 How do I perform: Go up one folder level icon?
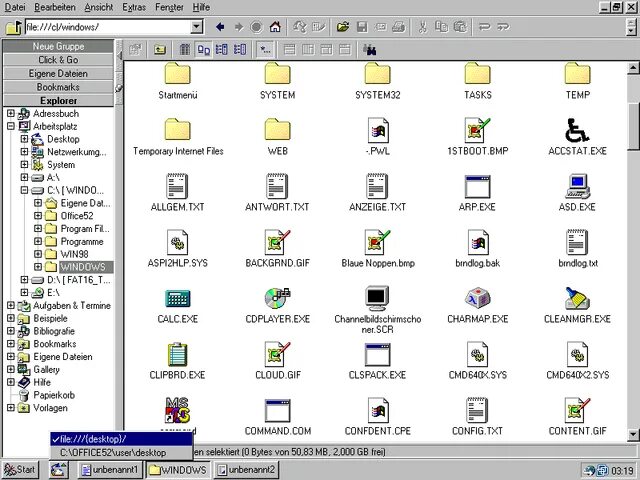coord(160,50)
